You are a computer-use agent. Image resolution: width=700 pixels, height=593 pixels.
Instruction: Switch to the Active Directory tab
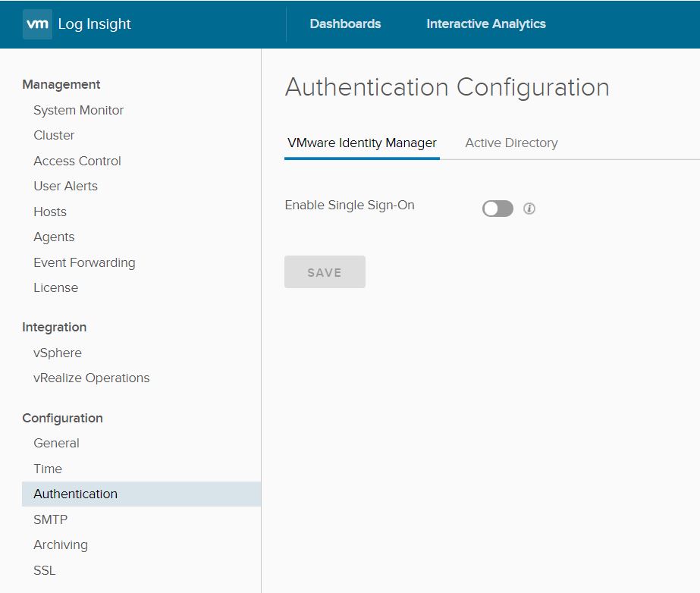pos(510,143)
